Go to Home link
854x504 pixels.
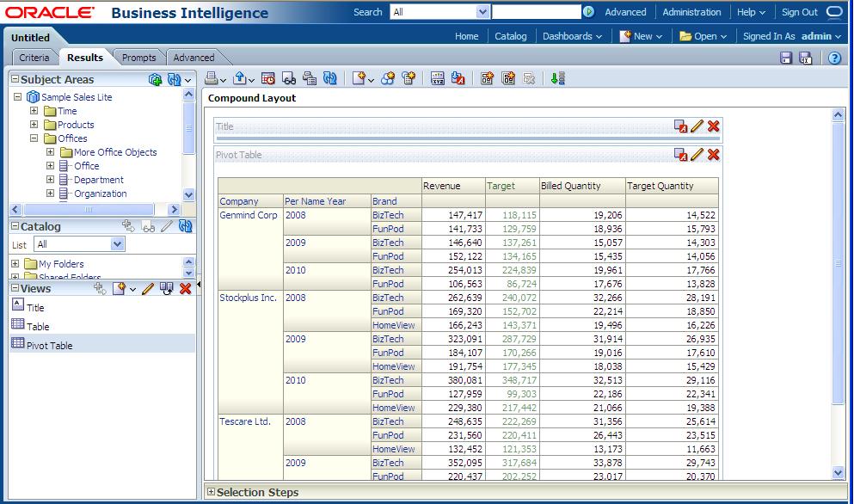467,36
